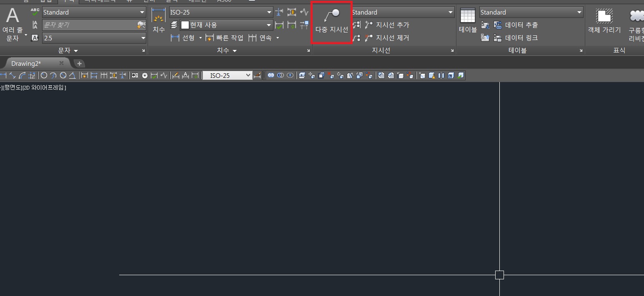Click the Dimension Break icon in ribbon

279,12
